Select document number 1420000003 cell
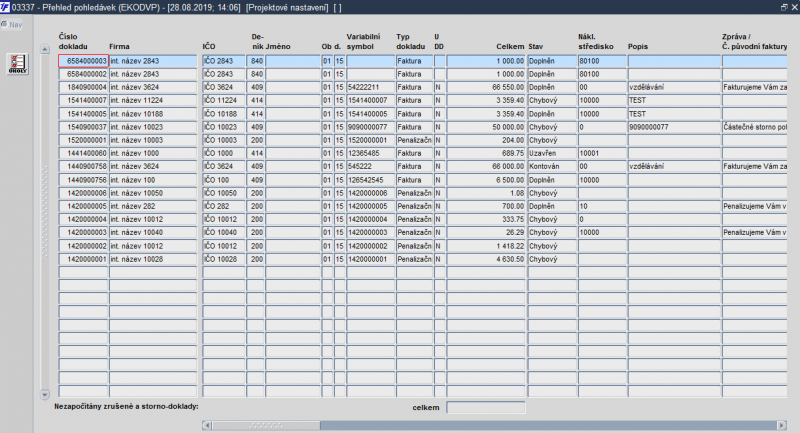800x433 pixels. (83, 233)
